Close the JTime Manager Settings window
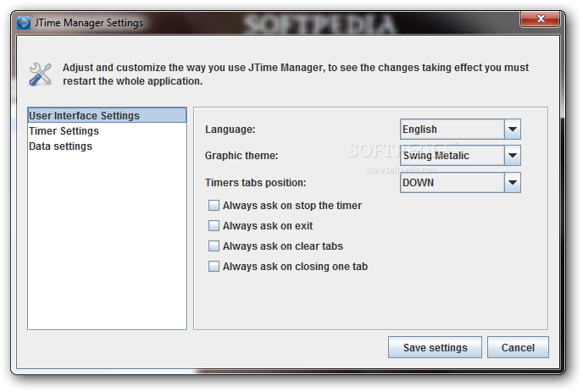The width and height of the screenshot is (583, 392). [x=541, y=19]
